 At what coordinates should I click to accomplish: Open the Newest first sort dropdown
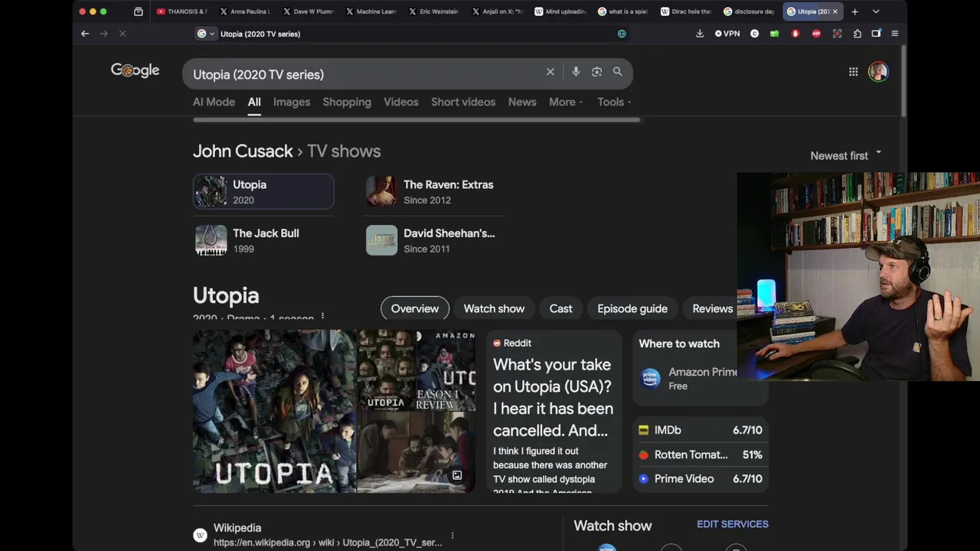[845, 155]
